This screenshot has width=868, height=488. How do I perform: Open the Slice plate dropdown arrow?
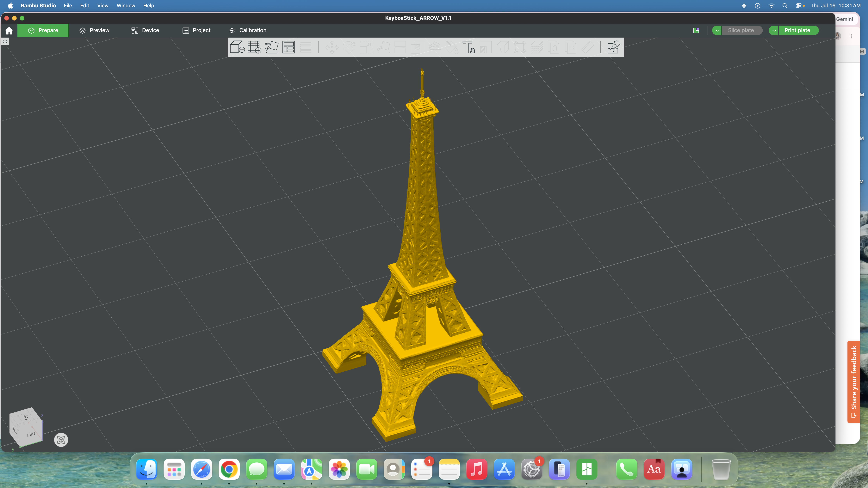717,30
